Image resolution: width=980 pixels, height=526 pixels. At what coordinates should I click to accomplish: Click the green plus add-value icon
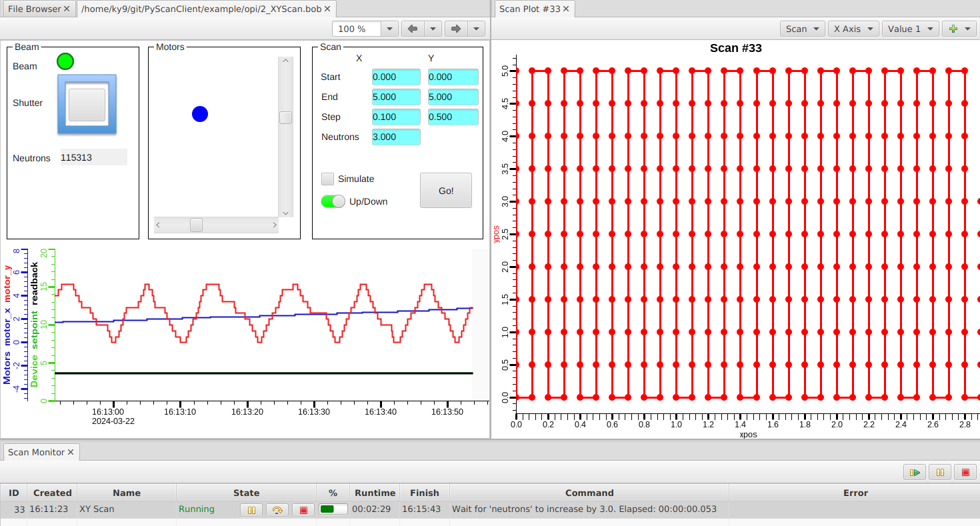coord(953,29)
